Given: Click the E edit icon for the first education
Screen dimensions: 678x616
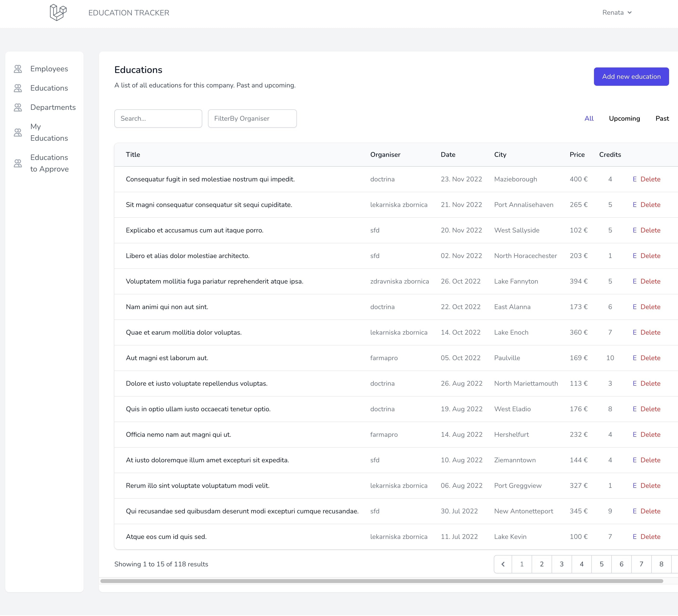Looking at the screenshot, I should click(x=635, y=179).
